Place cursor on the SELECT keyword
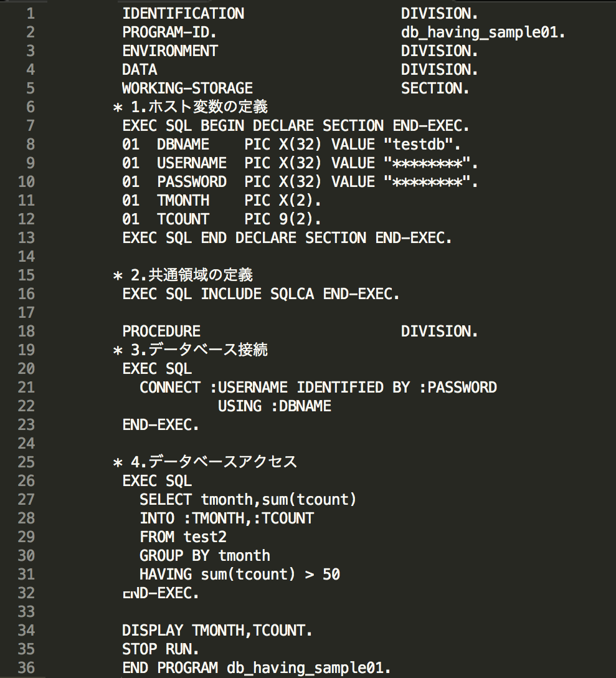Screen dimensions: 616x678 click(x=166, y=499)
